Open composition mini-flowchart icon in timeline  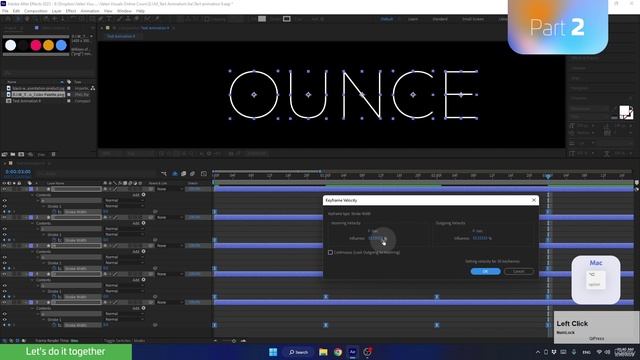[x=164, y=174]
